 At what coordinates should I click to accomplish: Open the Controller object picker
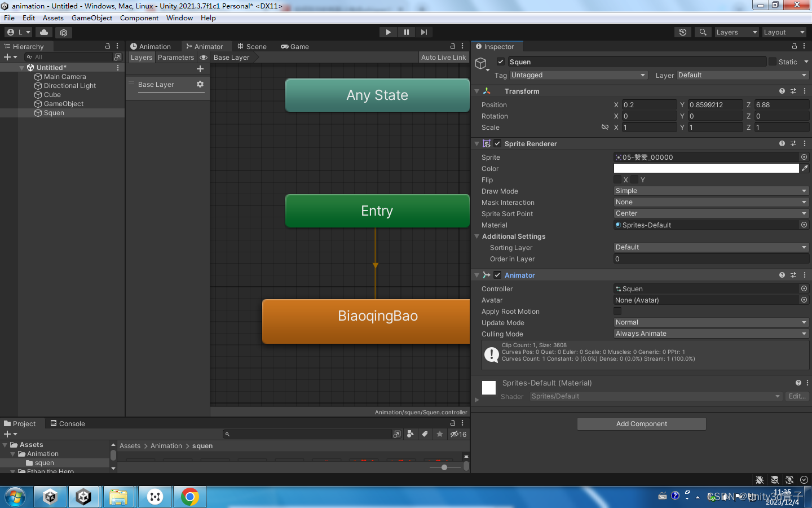click(804, 288)
